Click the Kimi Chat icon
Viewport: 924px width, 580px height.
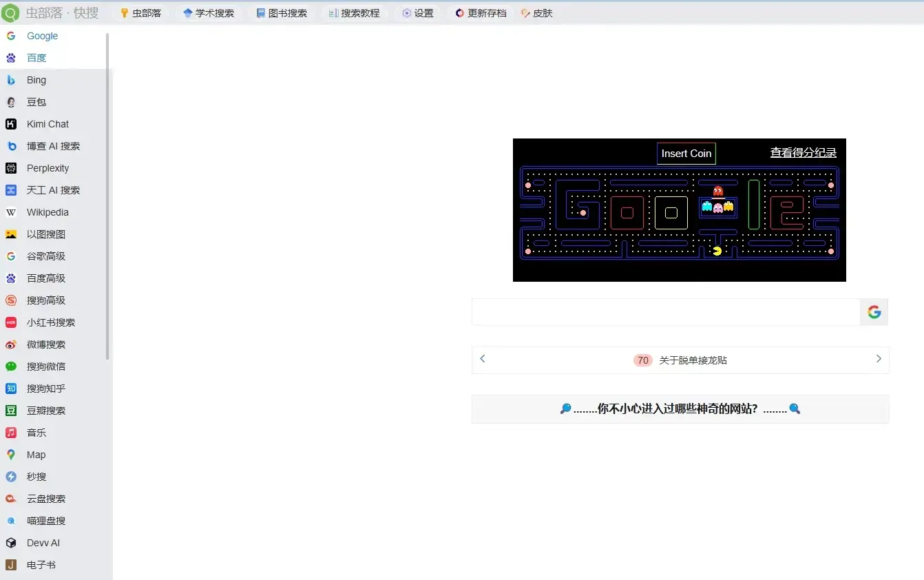[11, 124]
